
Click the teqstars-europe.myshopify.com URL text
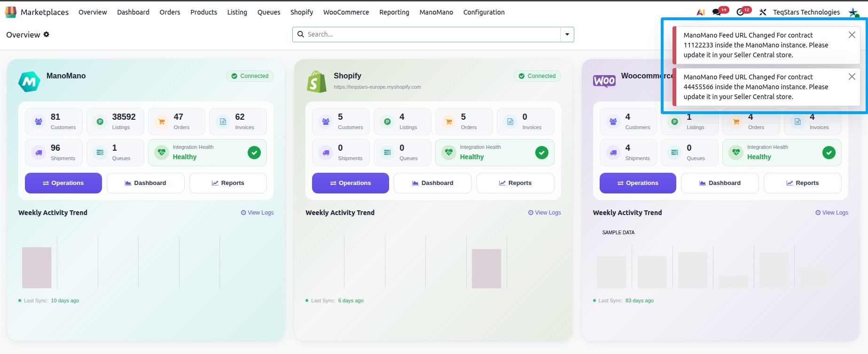[377, 87]
